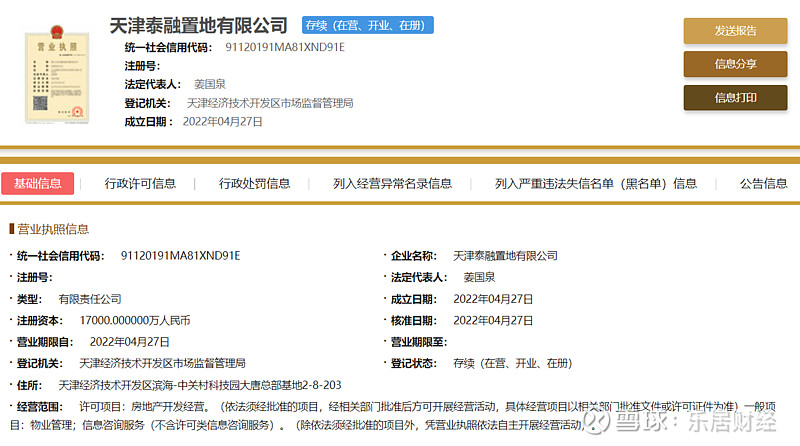The width and height of the screenshot is (800, 446).
Task: Click 住所 address 中关村科技园大唐总部基地2-8-203
Action: 260,385
